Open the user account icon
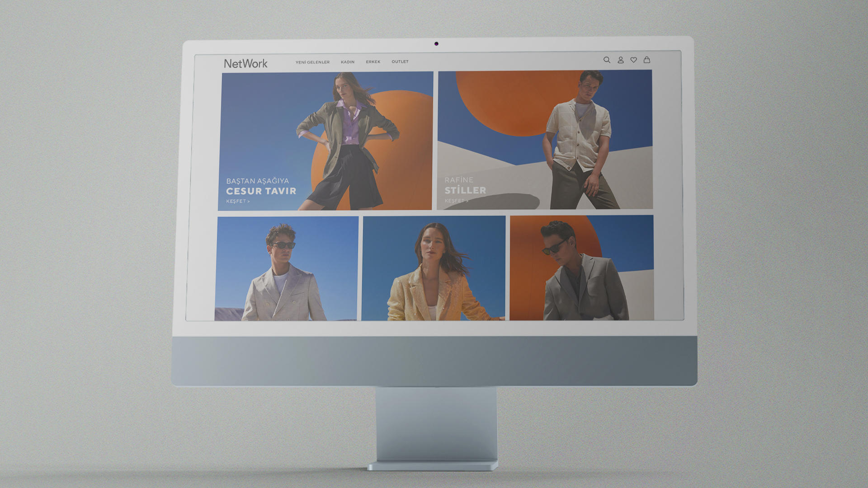This screenshot has height=488, width=868. click(x=621, y=60)
